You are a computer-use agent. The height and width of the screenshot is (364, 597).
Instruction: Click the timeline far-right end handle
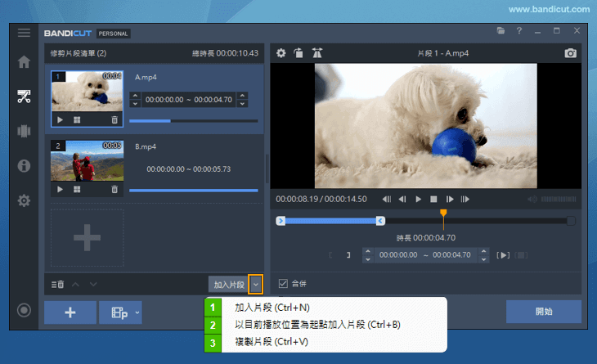click(571, 221)
